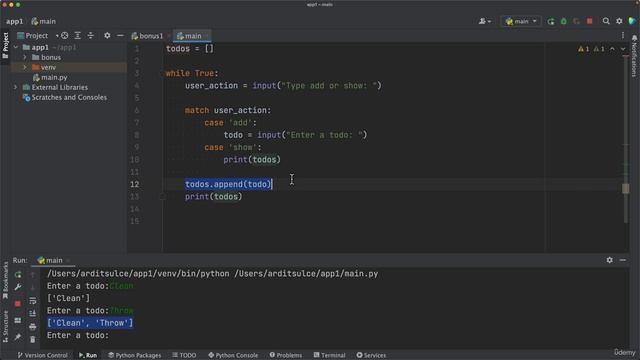Open Python Packages tool window
The width and height of the screenshot is (640, 360).
tap(135, 355)
